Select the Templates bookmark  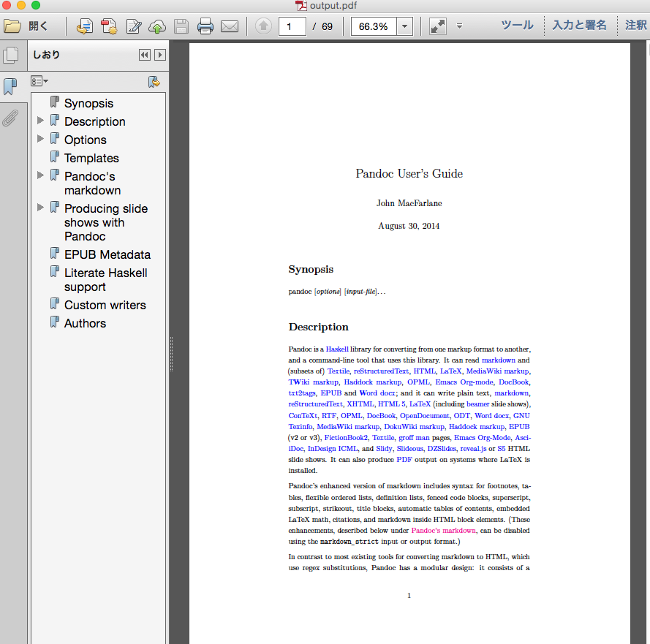click(x=91, y=158)
